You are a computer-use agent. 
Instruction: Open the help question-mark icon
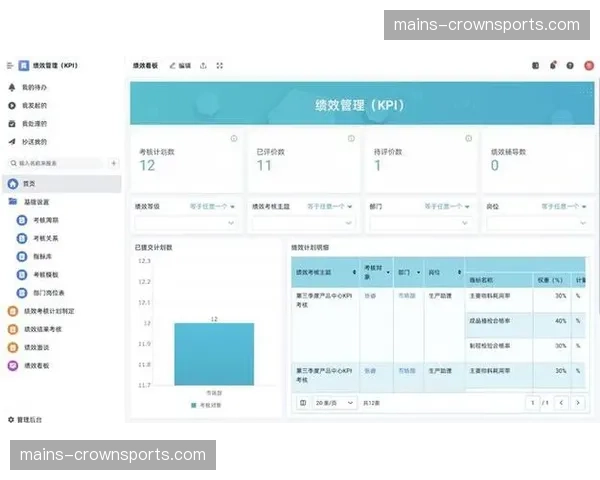coord(570,66)
